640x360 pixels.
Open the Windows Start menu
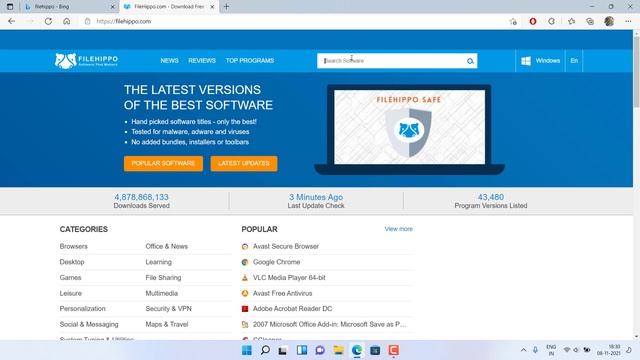(247, 350)
